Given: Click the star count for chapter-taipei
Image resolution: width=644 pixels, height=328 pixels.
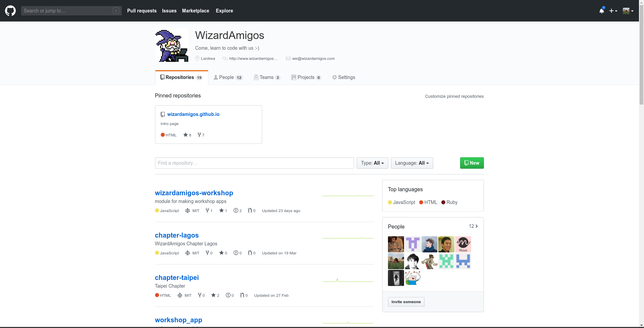Looking at the screenshot, I should [x=215, y=295].
